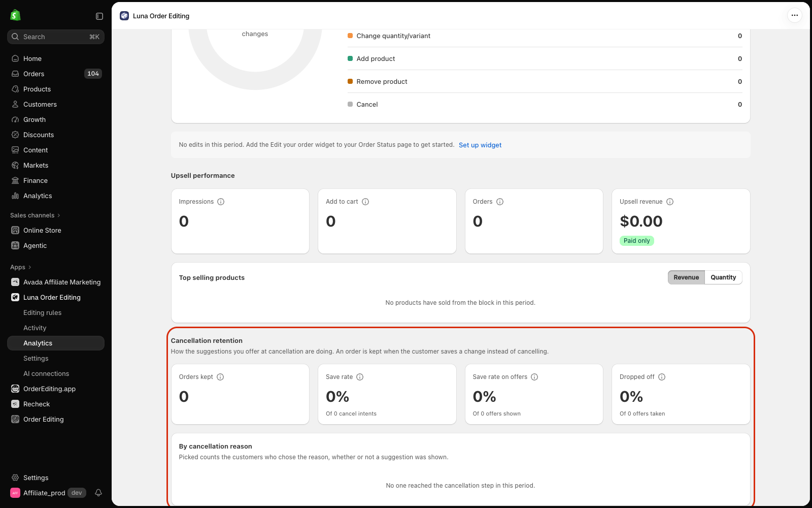
Task: Click the Discounts icon in the sidebar
Action: click(15, 135)
